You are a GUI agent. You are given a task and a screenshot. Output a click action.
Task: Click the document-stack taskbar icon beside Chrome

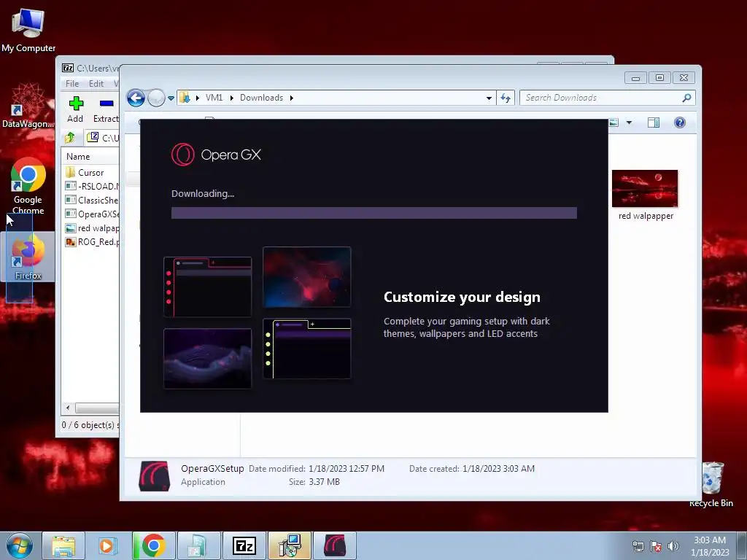(198, 545)
